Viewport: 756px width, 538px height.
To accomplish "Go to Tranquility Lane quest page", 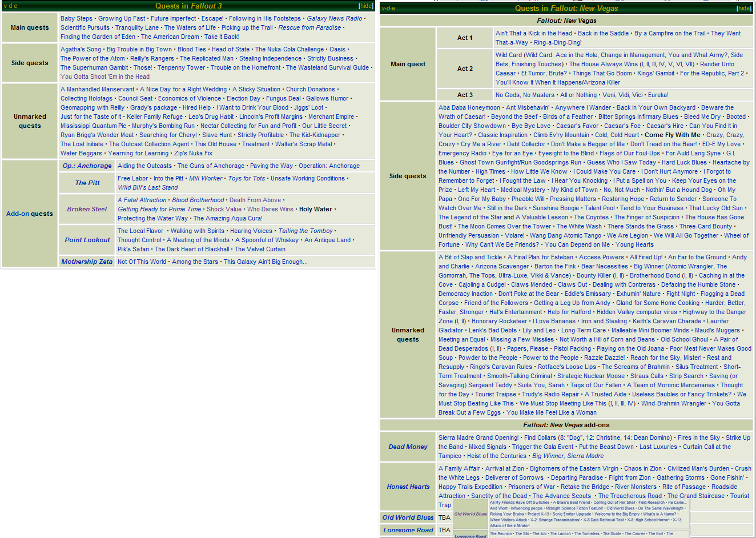I will tap(137, 27).
